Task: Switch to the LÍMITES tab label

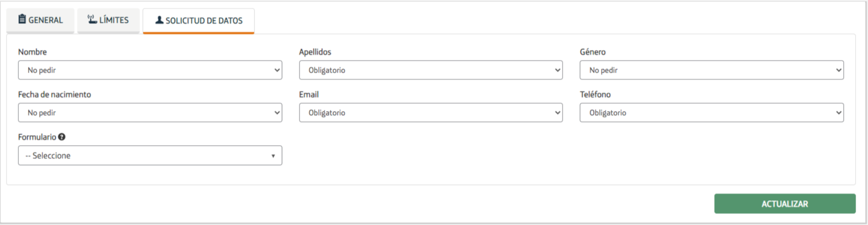Action: pyautogui.click(x=114, y=20)
